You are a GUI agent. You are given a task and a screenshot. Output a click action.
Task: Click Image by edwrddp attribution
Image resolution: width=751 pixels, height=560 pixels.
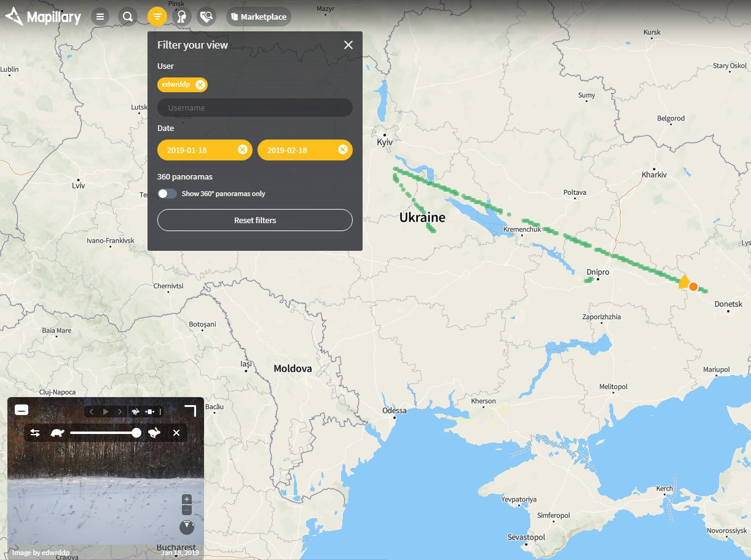point(41,553)
